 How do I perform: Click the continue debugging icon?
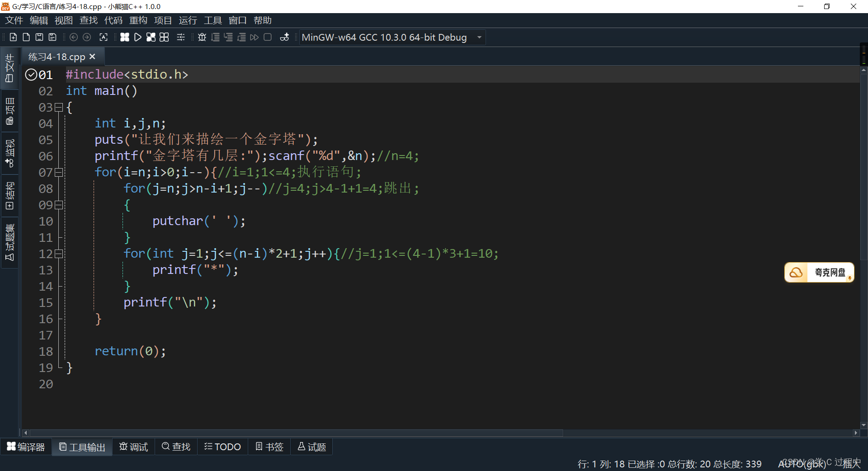(x=255, y=37)
